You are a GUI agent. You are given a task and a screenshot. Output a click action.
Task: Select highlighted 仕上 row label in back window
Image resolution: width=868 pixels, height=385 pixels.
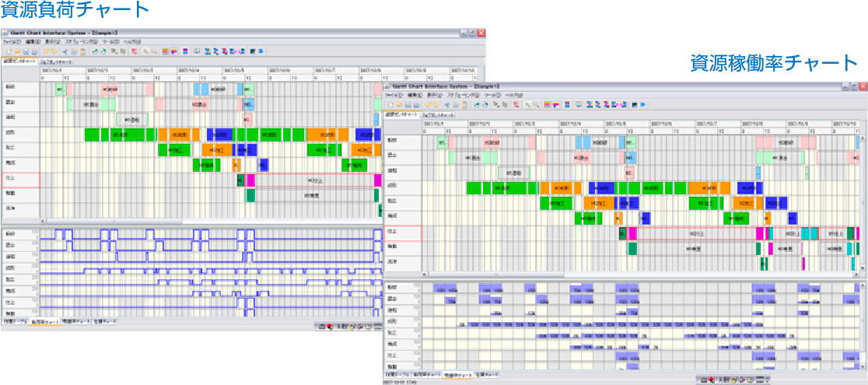(20, 180)
